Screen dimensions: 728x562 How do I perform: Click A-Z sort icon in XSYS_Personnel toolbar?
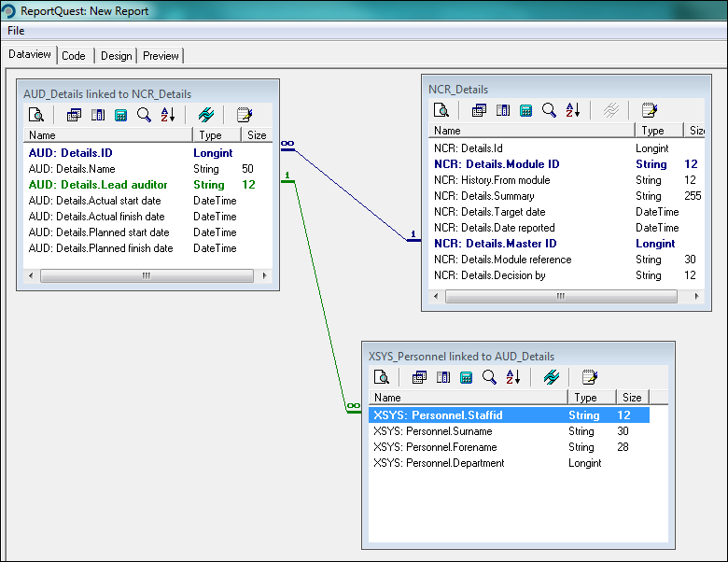[513, 377]
